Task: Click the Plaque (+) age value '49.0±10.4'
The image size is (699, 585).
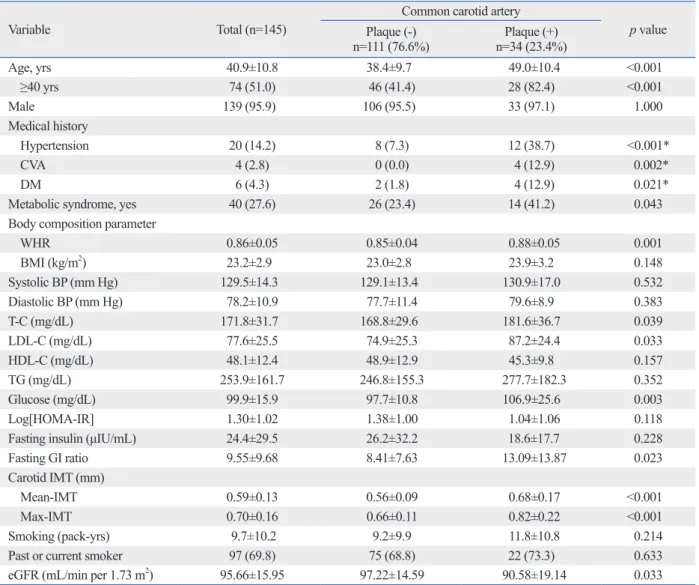Action: (534, 68)
